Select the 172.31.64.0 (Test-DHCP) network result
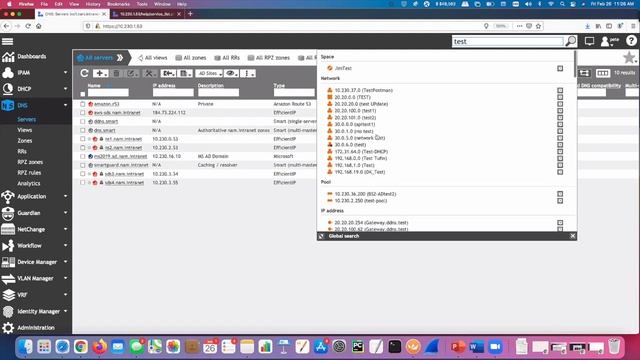The width and height of the screenshot is (640, 360). pos(361,151)
